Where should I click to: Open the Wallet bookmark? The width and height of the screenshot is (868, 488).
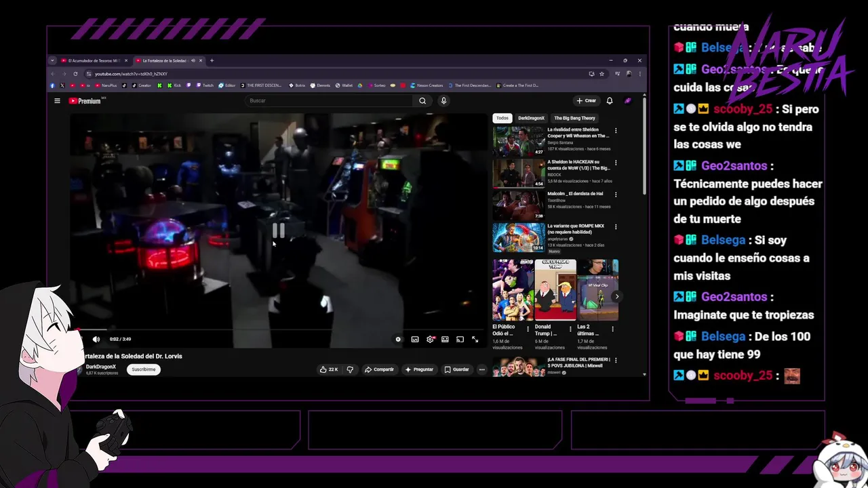click(344, 85)
